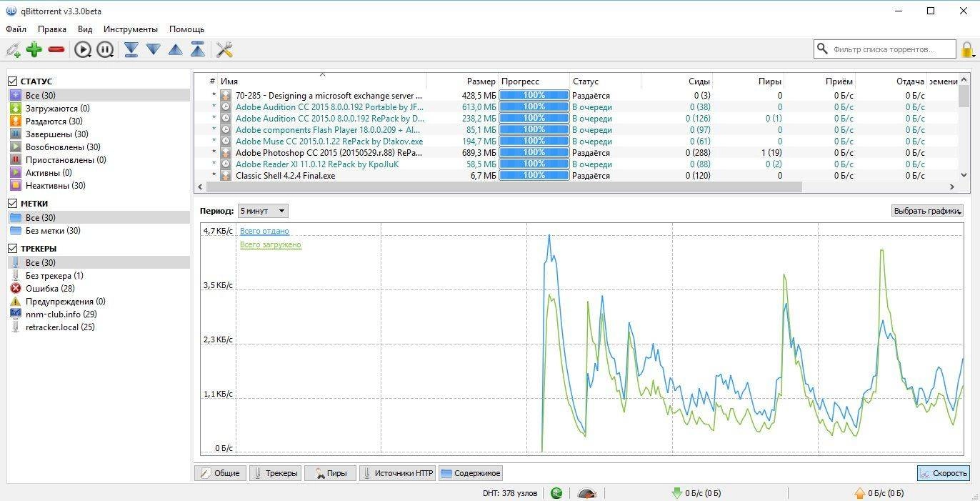
Task: Sort by the Сиды column header
Action: point(677,81)
